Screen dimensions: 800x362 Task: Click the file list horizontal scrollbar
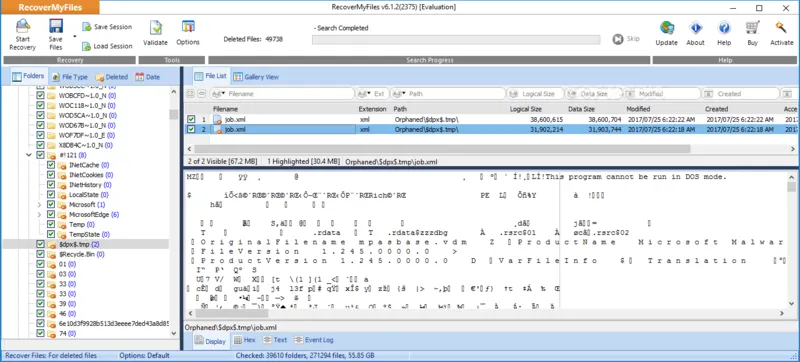442,149
